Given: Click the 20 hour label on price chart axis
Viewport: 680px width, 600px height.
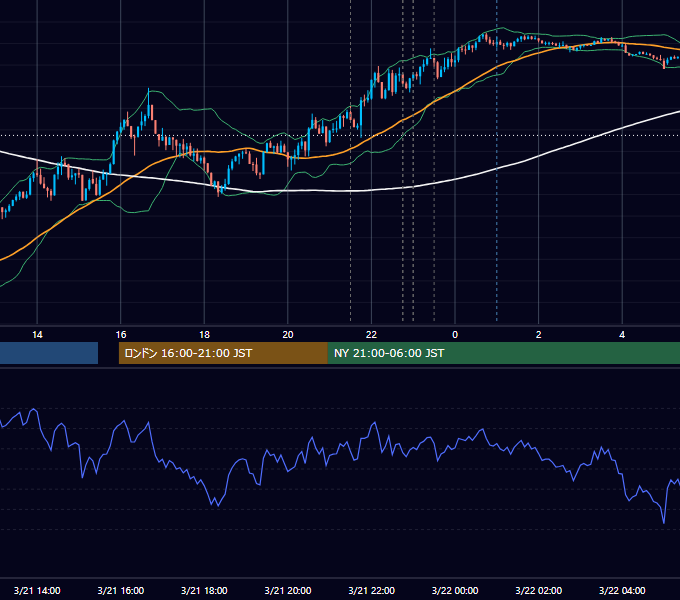Looking at the screenshot, I should (288, 335).
